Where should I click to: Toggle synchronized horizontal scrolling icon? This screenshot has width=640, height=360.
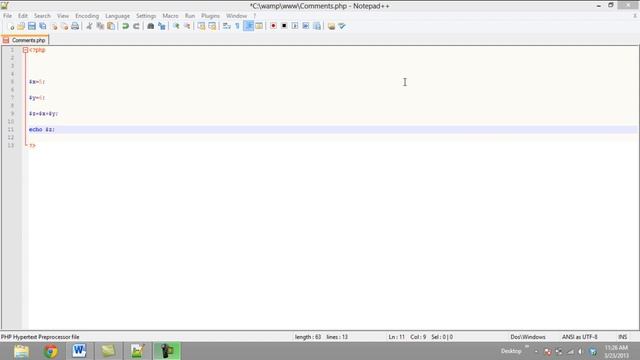click(x=212, y=26)
